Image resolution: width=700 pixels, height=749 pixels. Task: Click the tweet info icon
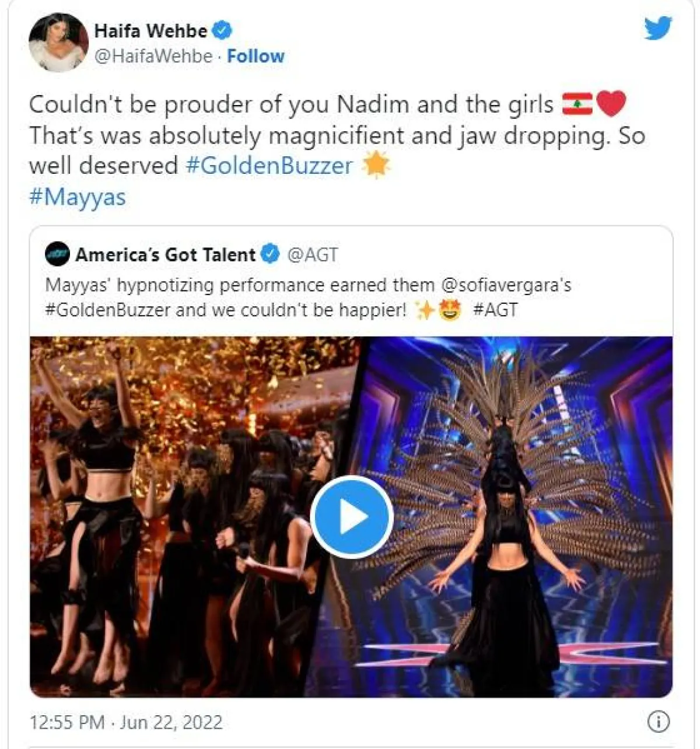pos(659,722)
